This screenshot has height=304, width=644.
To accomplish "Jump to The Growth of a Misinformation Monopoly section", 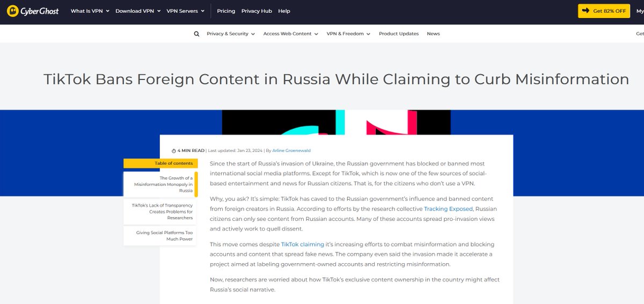I will tap(160, 184).
